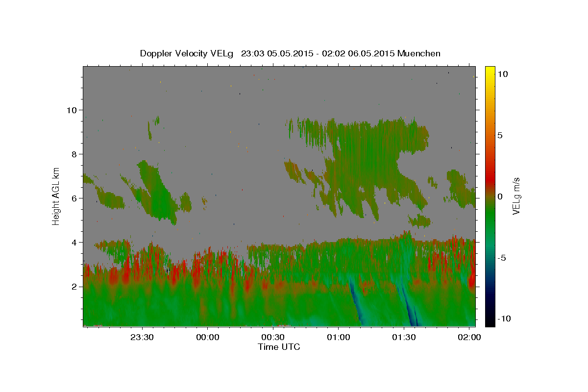Click the "01:30" time tick label
The image size is (588, 392).
pyautogui.click(x=404, y=338)
